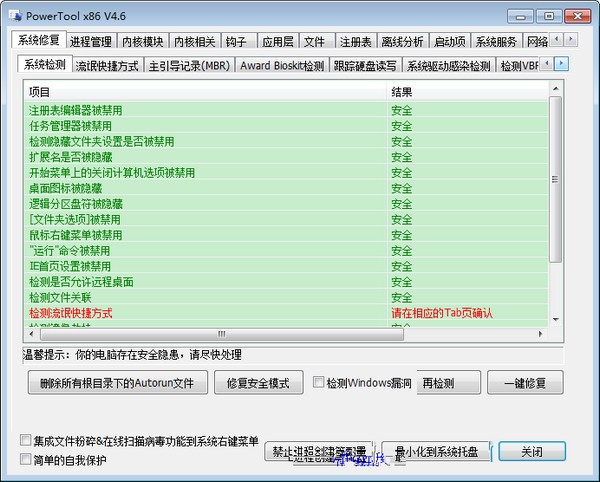Select the 桌面图标被隐藏 row
This screenshot has height=482, width=600.
tap(286, 188)
